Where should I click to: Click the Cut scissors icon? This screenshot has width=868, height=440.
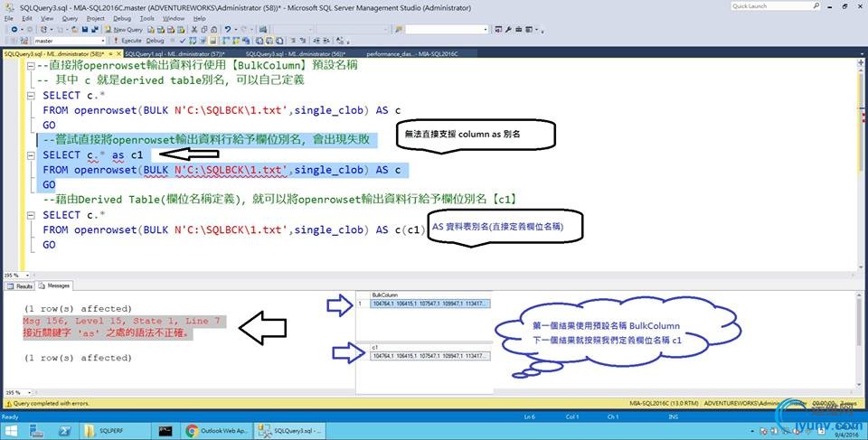click(x=194, y=29)
